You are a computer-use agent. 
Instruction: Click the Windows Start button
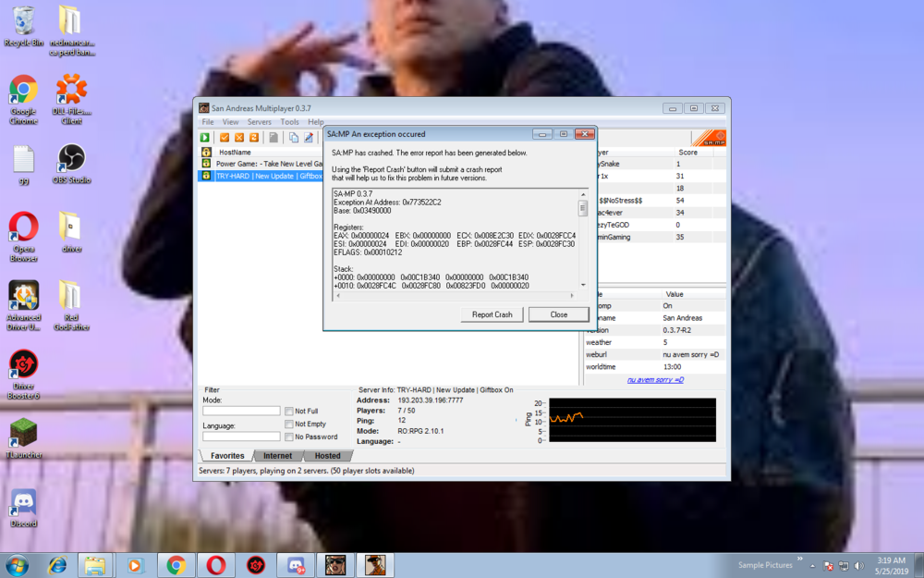point(17,566)
